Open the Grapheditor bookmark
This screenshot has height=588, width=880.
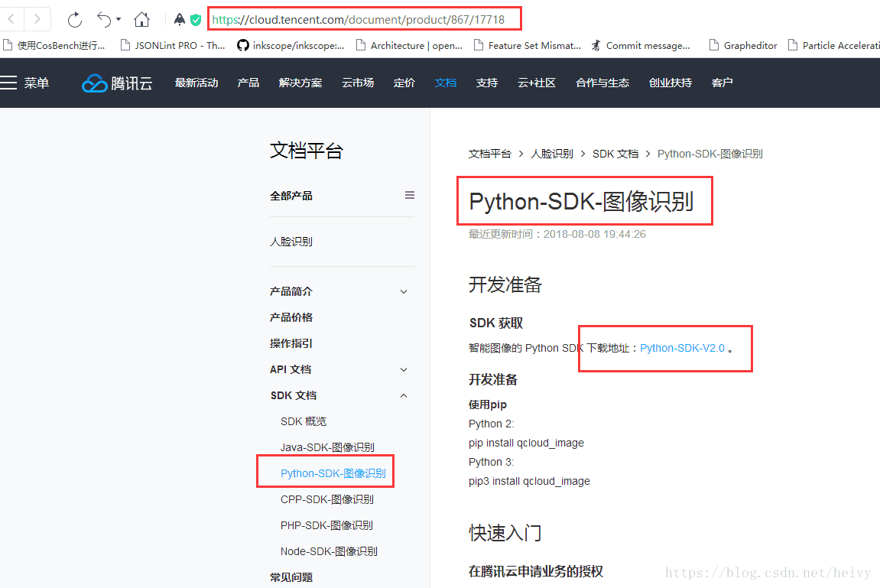[x=743, y=45]
